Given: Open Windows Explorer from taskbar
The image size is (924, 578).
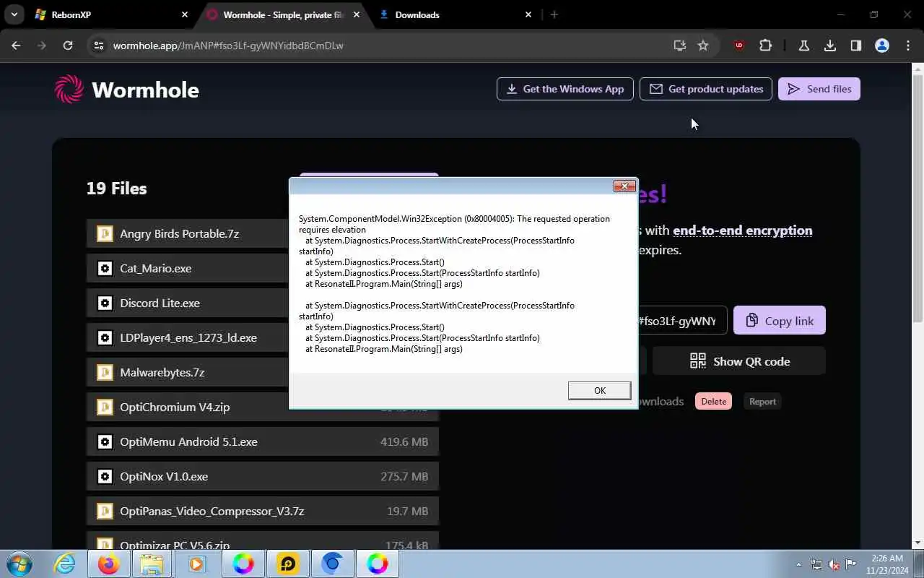Looking at the screenshot, I should pos(151,564).
